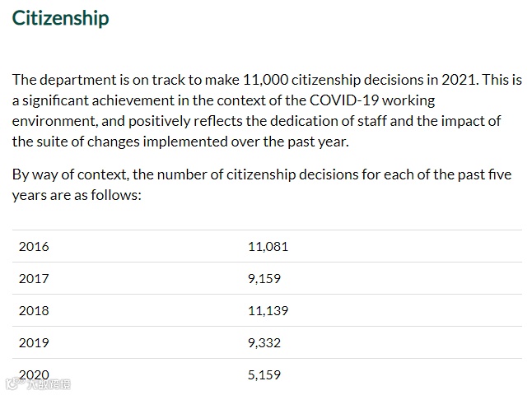Click the 'COVID-19 working' text
The image size is (532, 395).
372,100
